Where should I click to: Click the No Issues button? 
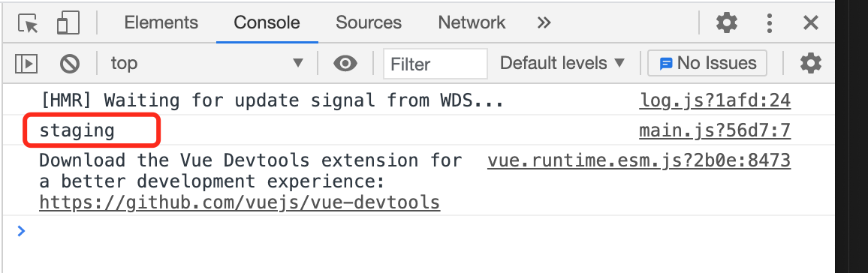pos(707,63)
